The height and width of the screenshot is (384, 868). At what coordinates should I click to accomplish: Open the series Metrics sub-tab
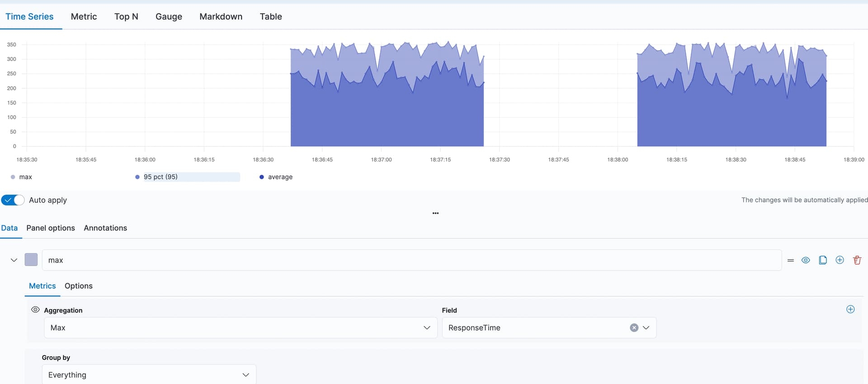point(42,286)
